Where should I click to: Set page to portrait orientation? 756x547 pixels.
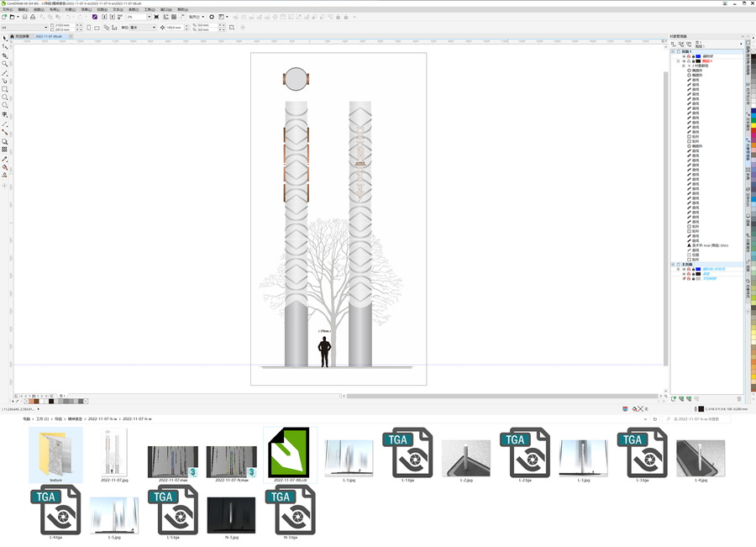[x=89, y=28]
